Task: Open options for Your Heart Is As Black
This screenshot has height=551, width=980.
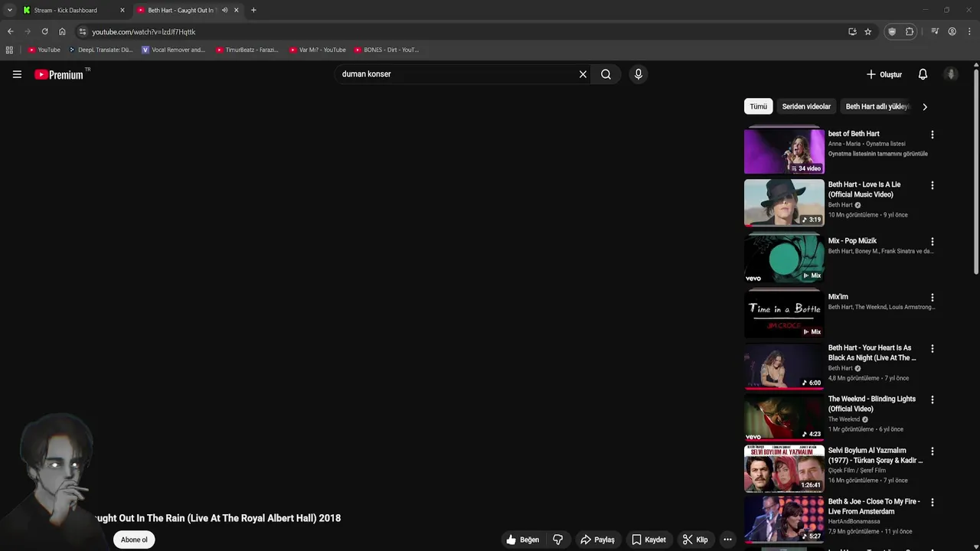Action: pyautogui.click(x=932, y=349)
